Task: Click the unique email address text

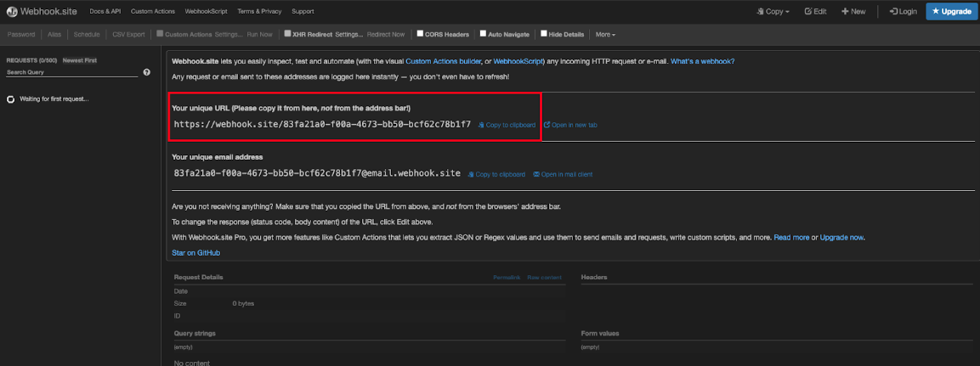Action: [x=317, y=173]
